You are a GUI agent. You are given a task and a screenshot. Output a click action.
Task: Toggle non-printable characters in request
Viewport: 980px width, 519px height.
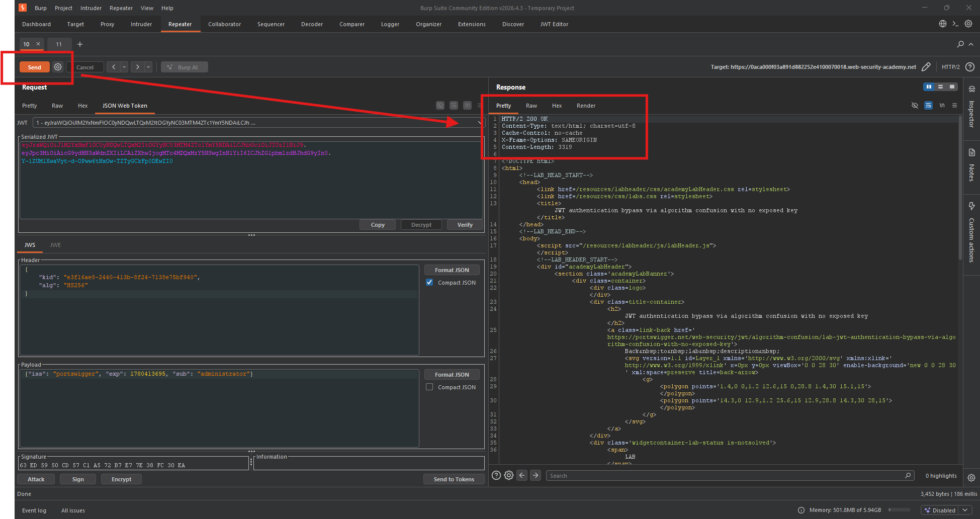[467, 105]
